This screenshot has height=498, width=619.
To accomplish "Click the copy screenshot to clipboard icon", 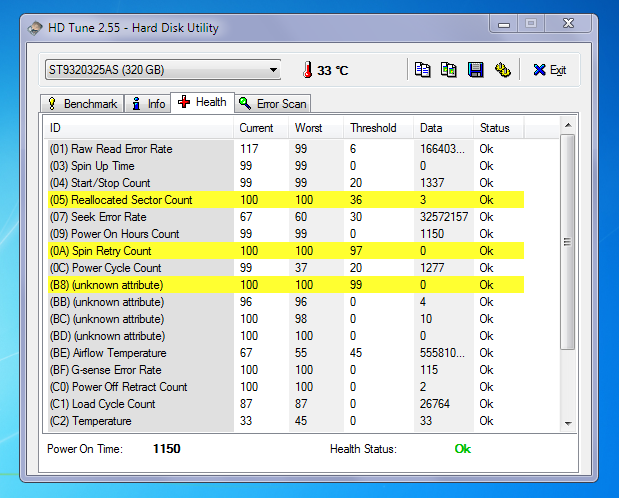I will point(449,70).
